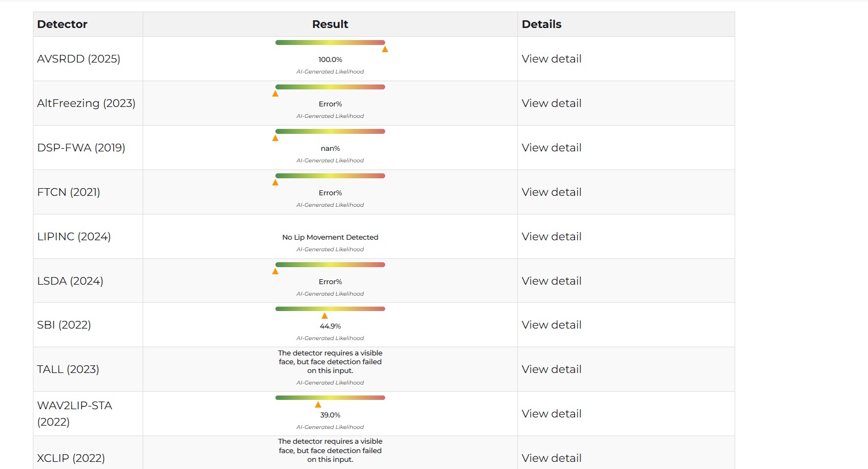Click the orange triangle under AltFreezing bar
This screenshot has height=469, width=868.
pyautogui.click(x=275, y=94)
